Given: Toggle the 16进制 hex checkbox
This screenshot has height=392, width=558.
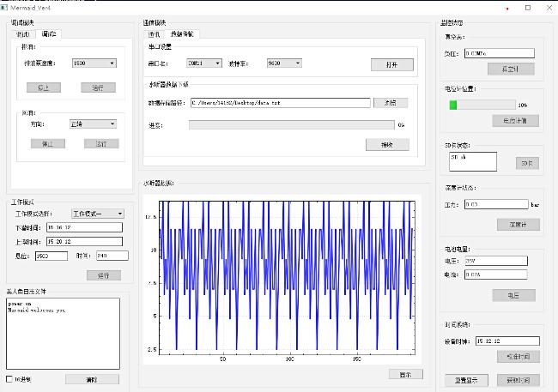Looking at the screenshot, I should pos(9,379).
